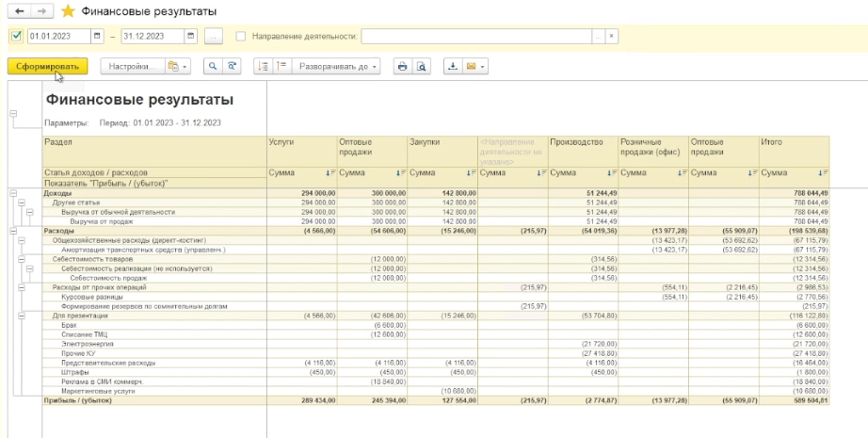Open the Настройки... settings button

click(x=133, y=67)
